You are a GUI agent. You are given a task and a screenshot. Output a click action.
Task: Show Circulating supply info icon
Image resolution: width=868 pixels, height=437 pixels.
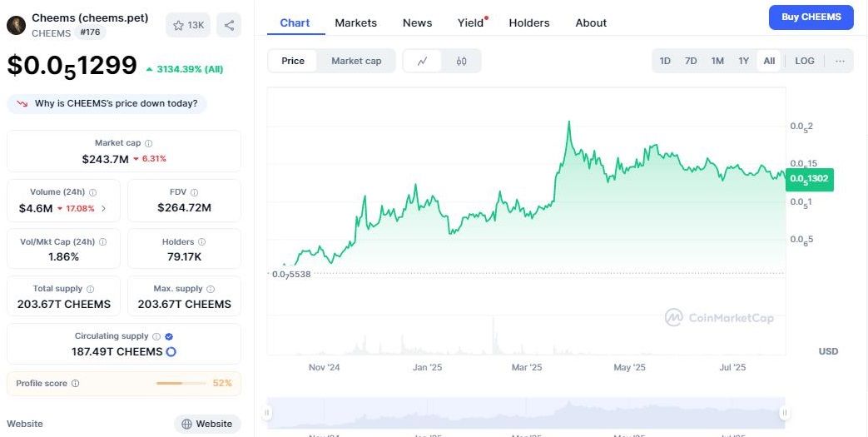click(156, 337)
